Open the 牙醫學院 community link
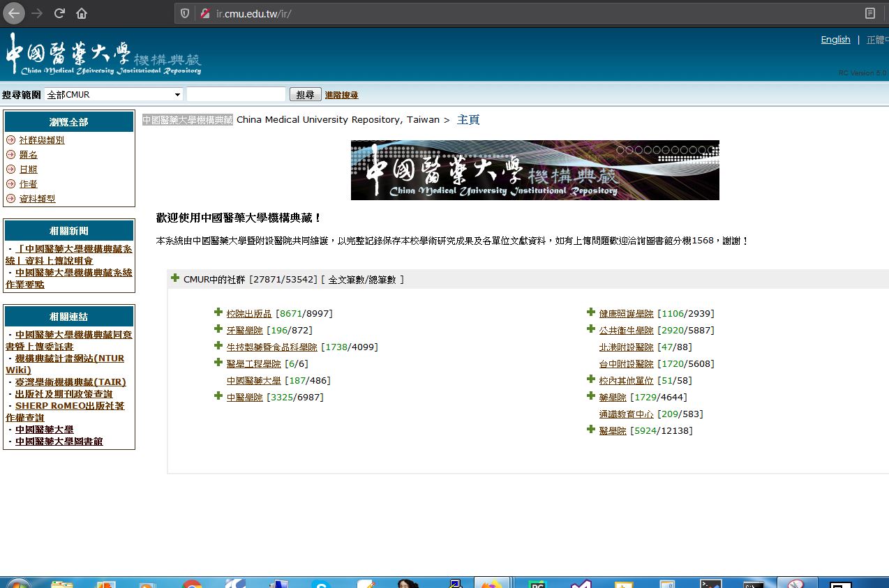This screenshot has width=889, height=588. (x=245, y=331)
